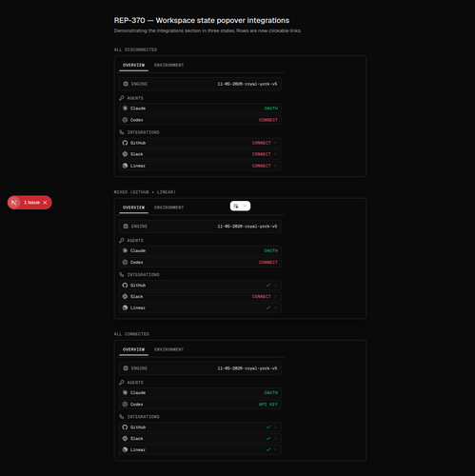Click the Claude logo in the Mixed panel
The image size is (475, 476).
click(125, 250)
